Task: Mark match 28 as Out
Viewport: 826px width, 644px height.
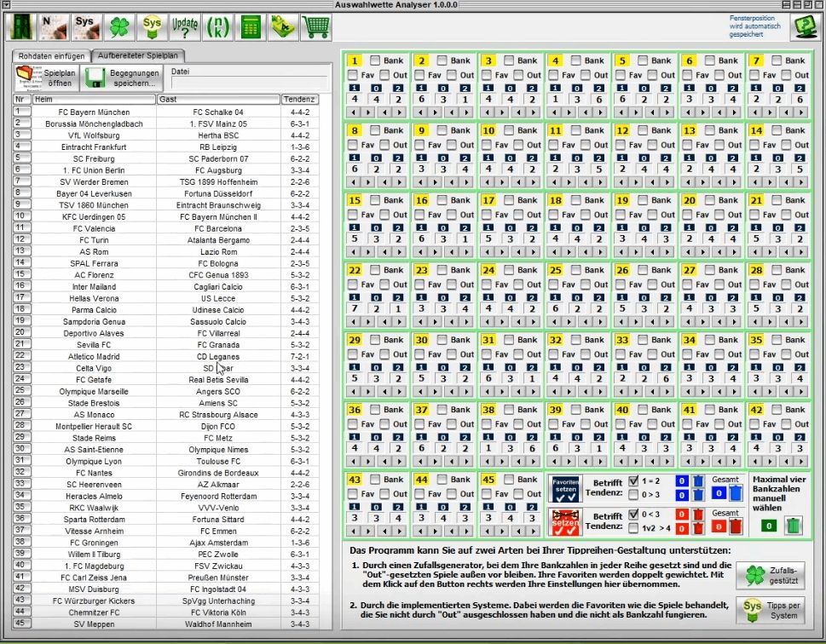Action: [787, 285]
